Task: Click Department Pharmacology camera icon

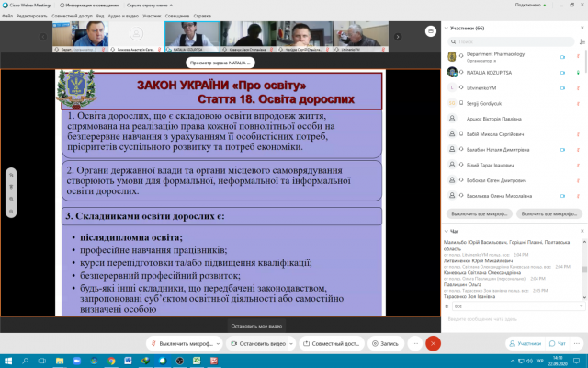Action: pyautogui.click(x=562, y=57)
